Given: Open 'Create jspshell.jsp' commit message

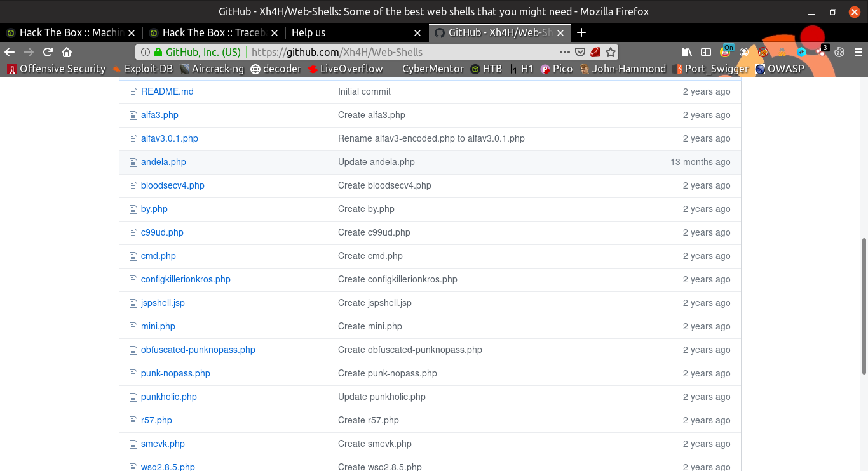Looking at the screenshot, I should click(375, 303).
